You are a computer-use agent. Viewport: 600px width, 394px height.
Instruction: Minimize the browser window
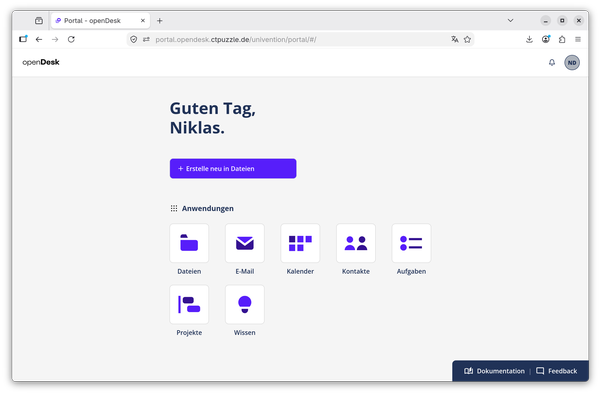pos(546,21)
